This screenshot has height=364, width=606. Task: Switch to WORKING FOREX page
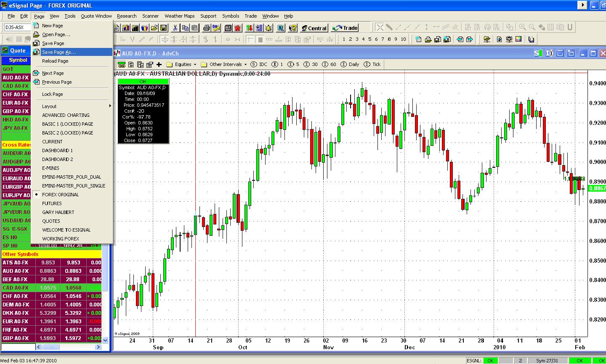[72, 239]
